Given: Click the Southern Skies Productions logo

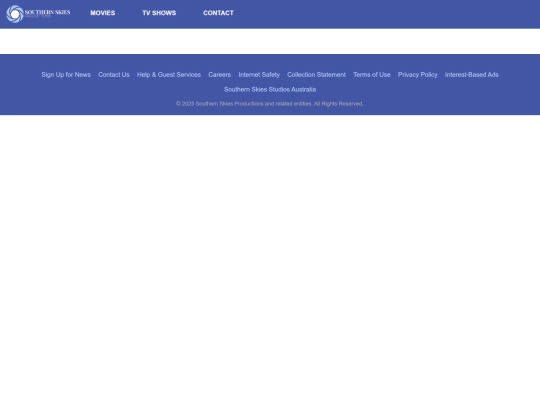Looking at the screenshot, I should click(38, 14).
